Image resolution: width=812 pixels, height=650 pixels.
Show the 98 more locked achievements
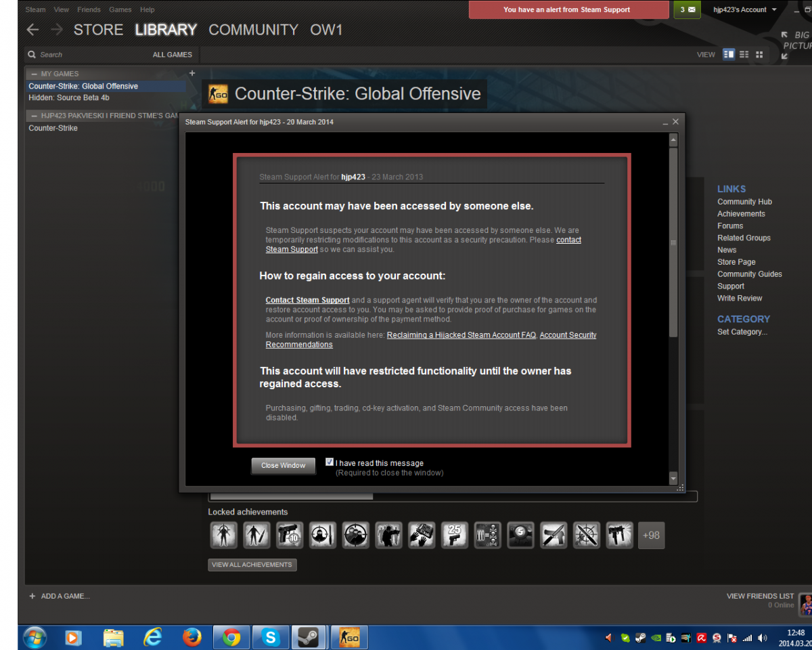[651, 535]
